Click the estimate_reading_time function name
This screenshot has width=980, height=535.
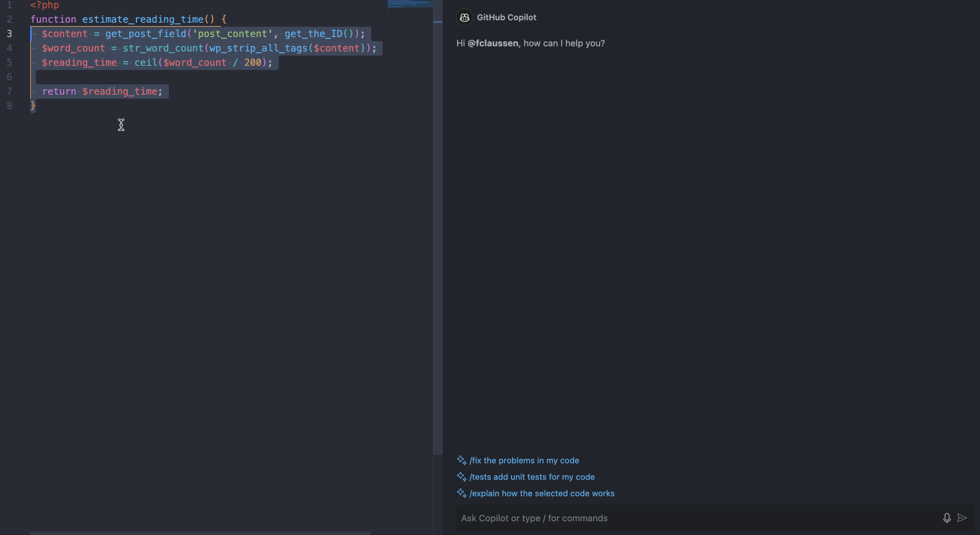pos(144,19)
